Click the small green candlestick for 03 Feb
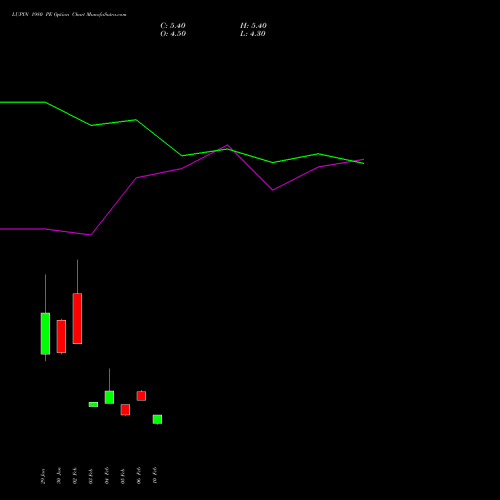The height and width of the screenshot is (500, 500). 93,404
